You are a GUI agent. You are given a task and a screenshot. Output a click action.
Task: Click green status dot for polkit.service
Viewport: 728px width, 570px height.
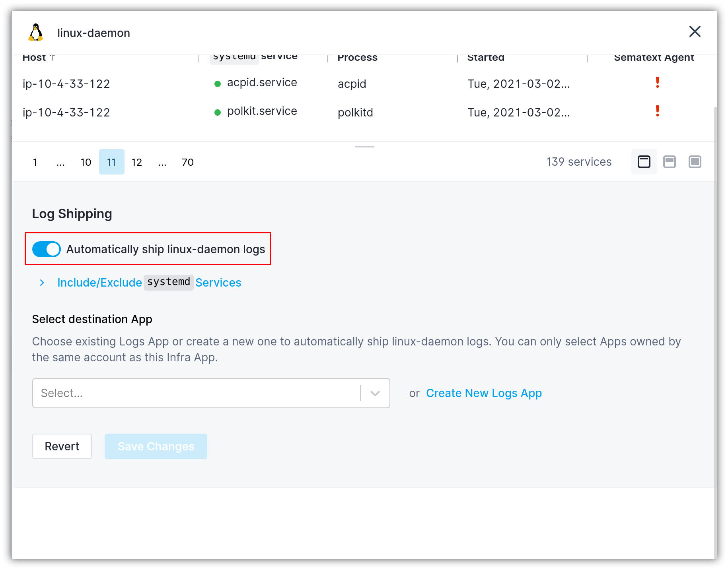tap(218, 112)
